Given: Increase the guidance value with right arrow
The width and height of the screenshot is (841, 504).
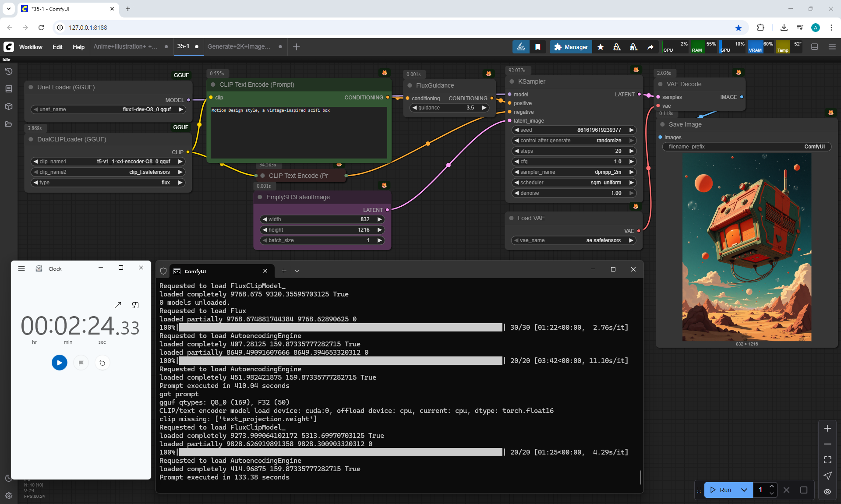Looking at the screenshot, I should point(484,108).
